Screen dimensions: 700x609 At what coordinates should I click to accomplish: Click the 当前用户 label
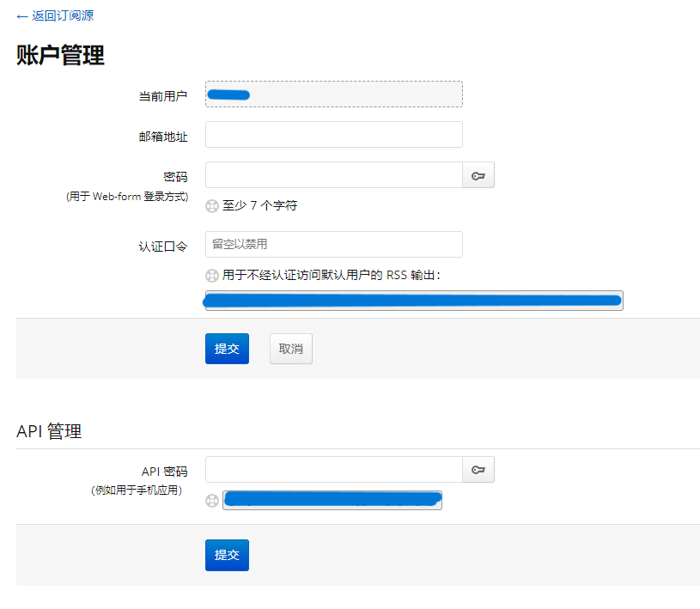163,96
